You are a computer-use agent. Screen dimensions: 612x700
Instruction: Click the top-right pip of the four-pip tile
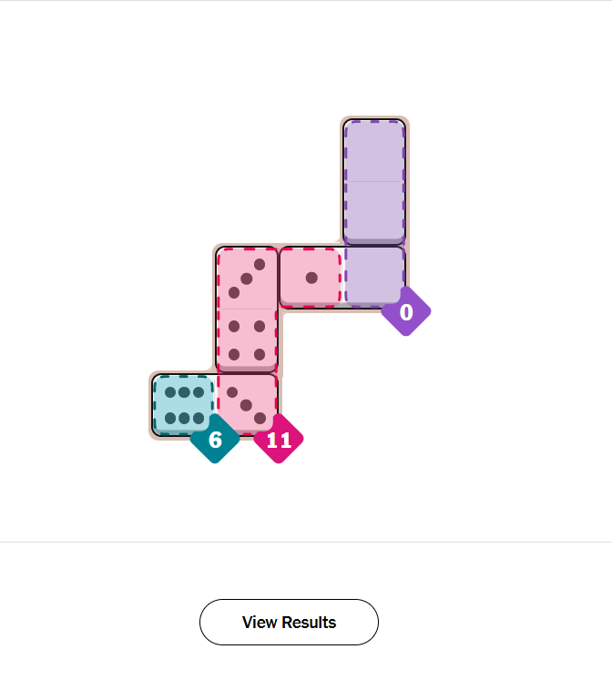[x=260, y=326]
